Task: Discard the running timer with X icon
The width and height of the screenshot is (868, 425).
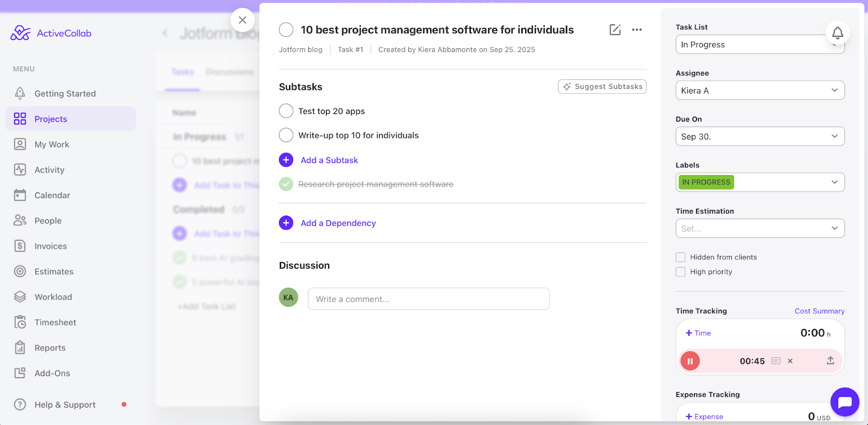Action: tap(790, 361)
